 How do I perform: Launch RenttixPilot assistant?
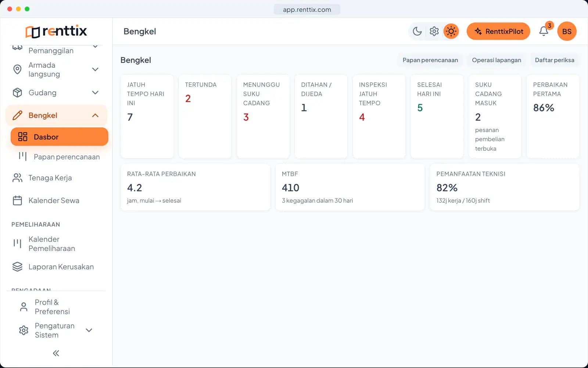point(498,31)
